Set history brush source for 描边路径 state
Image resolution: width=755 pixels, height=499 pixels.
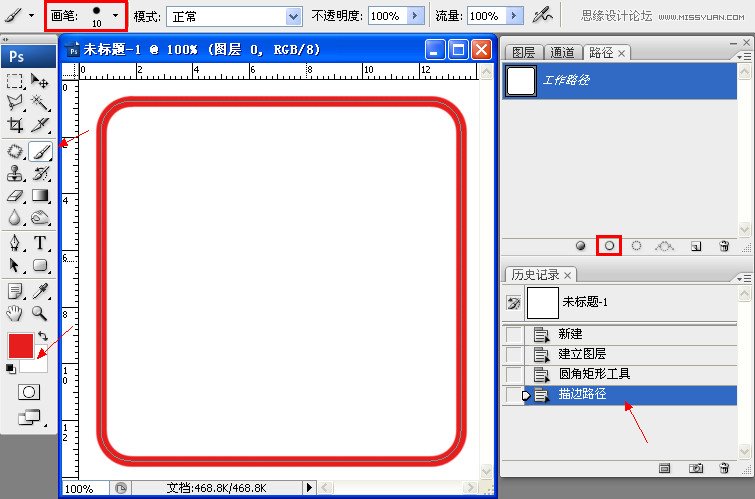(514, 395)
